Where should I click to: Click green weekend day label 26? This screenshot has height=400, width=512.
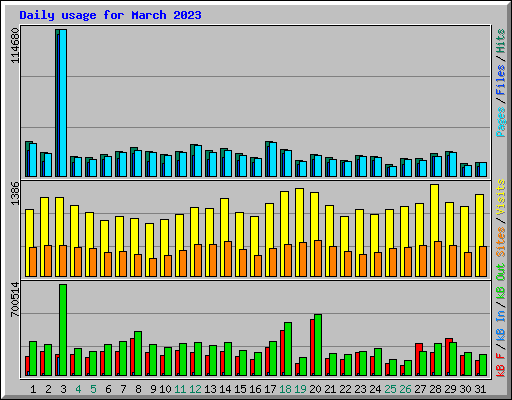[x=405, y=389]
